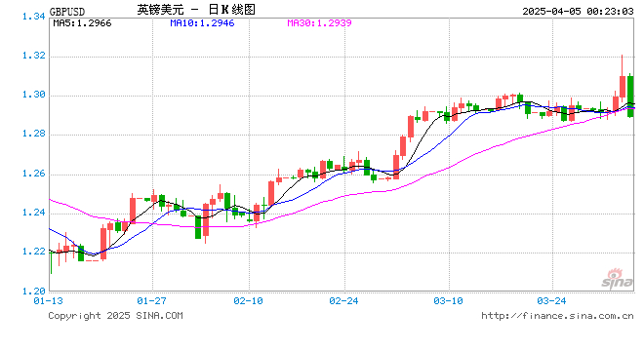Open the finance.sina.com.cn URL
The height and width of the screenshot is (351, 644).
pyautogui.click(x=557, y=316)
